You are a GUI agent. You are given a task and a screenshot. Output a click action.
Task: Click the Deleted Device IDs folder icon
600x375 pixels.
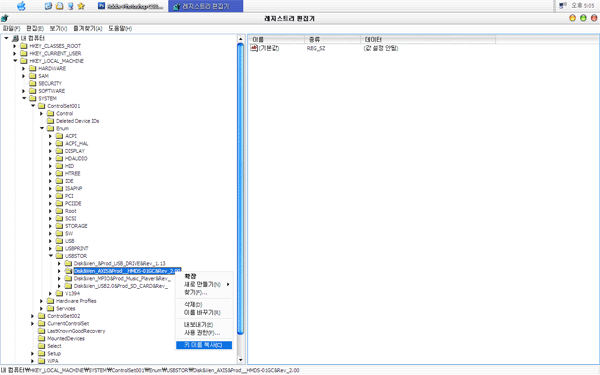coord(51,121)
